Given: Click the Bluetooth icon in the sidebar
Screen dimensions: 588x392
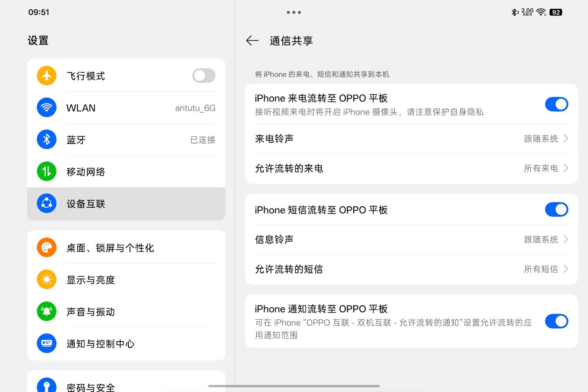Looking at the screenshot, I should (x=46, y=139).
